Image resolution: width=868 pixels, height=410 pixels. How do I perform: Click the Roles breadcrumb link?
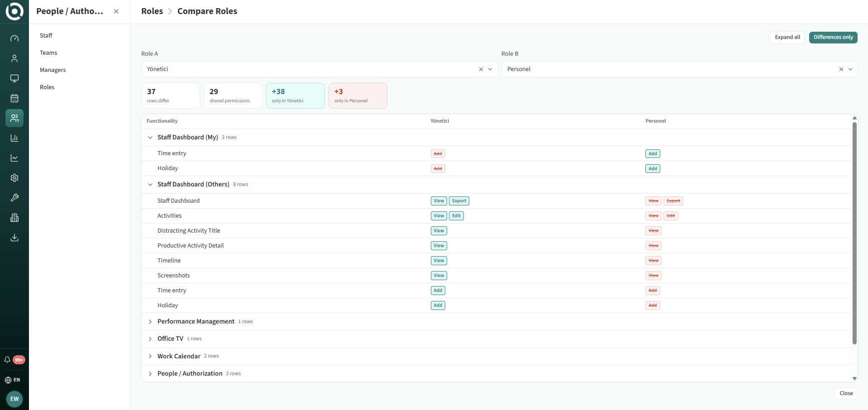coord(152,11)
